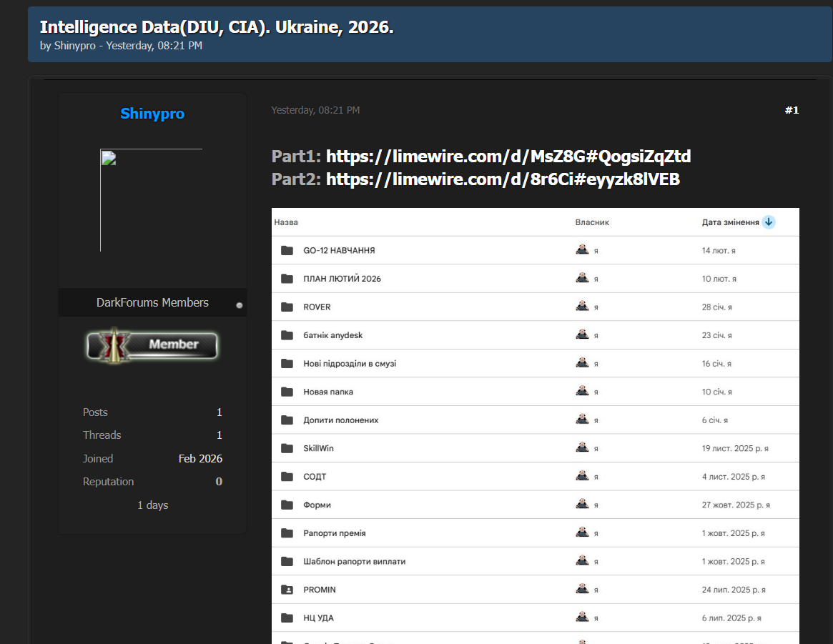This screenshot has height=644, width=833.
Task: Click the thread title Intelligence Data heading
Action: 217,27
